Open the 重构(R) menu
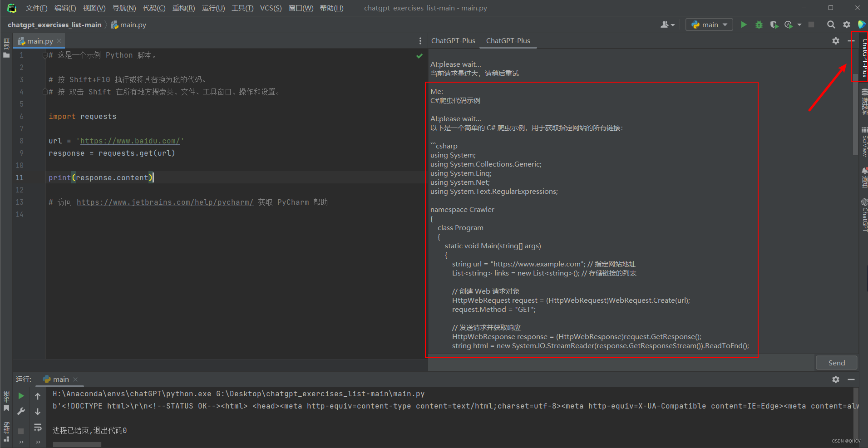Image resolution: width=868 pixels, height=448 pixels. (x=183, y=8)
